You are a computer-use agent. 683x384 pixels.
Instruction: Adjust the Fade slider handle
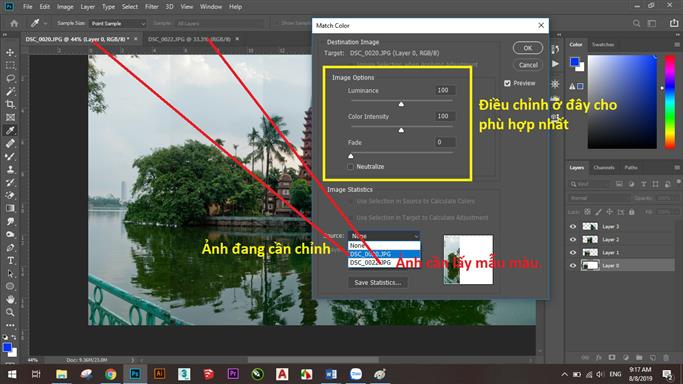351,156
